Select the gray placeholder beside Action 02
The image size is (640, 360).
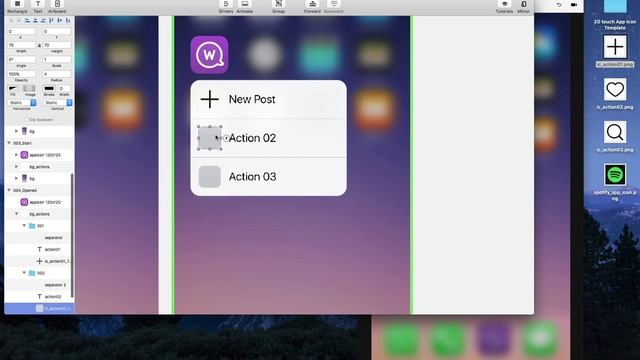coord(209,138)
